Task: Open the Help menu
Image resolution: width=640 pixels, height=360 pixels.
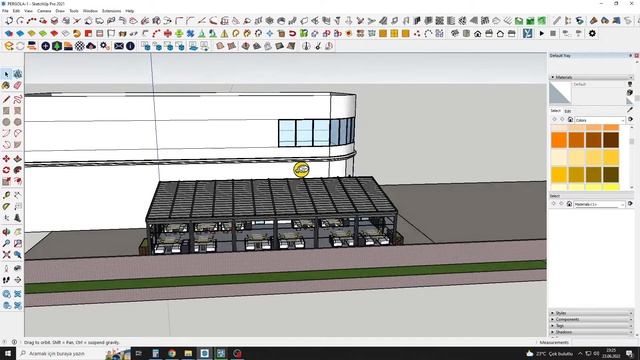Action: click(x=130, y=11)
